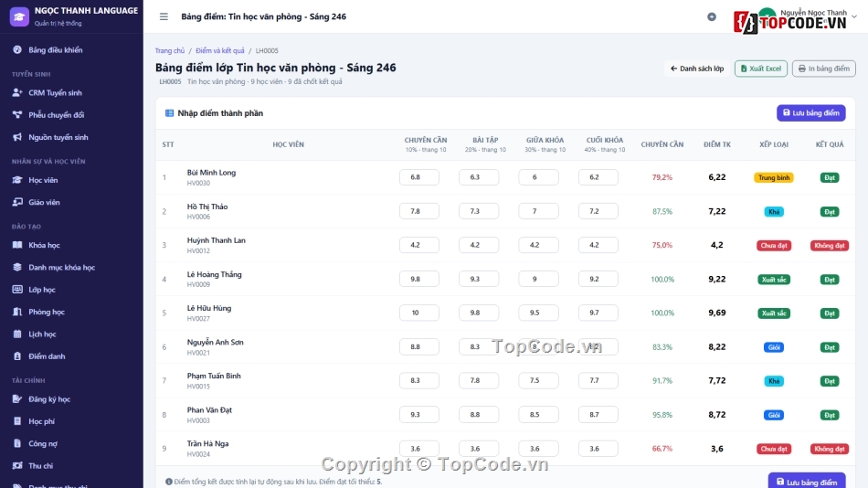Image resolution: width=868 pixels, height=488 pixels.
Task: Click Không đạt badge for Huỳnh Thanh Lan
Action: (x=830, y=246)
